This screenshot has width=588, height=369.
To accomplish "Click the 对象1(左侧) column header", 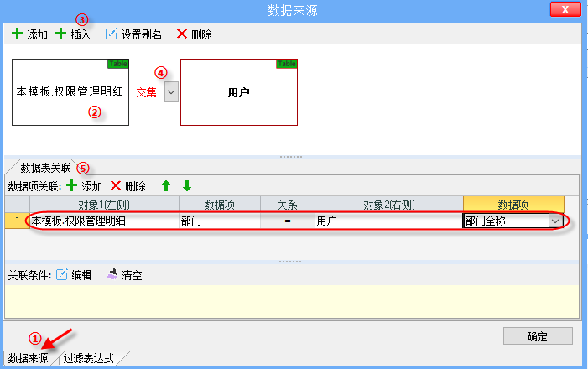I will (104, 205).
